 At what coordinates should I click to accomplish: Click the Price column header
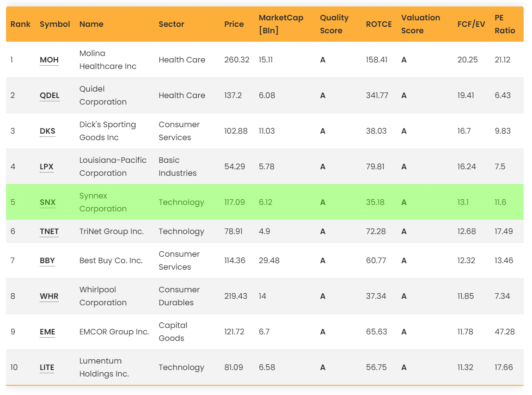point(234,24)
